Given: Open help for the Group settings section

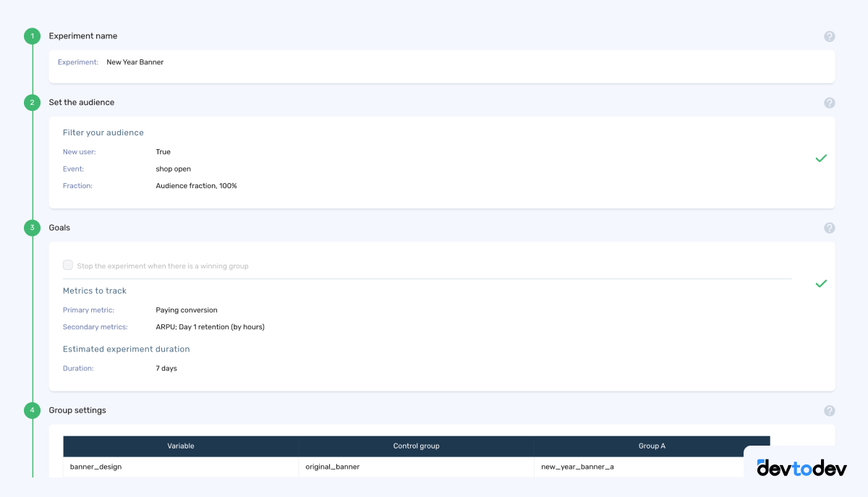Looking at the screenshot, I should (x=829, y=410).
